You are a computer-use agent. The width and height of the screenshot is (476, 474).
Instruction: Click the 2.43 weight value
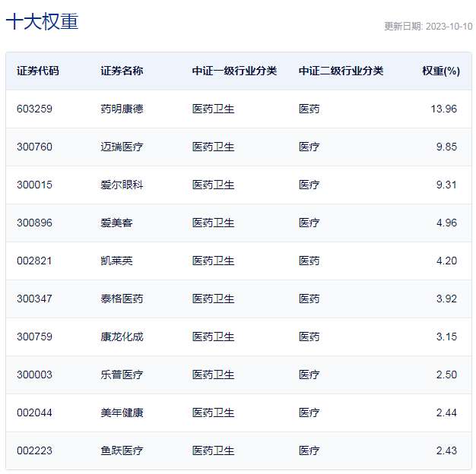pos(446,450)
